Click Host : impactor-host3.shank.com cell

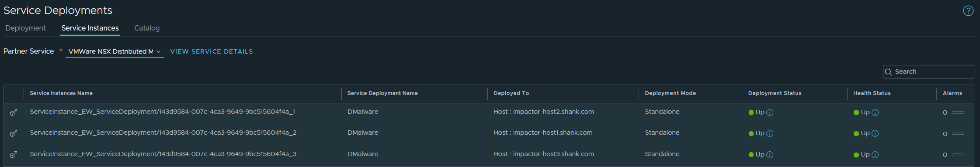tap(544, 154)
